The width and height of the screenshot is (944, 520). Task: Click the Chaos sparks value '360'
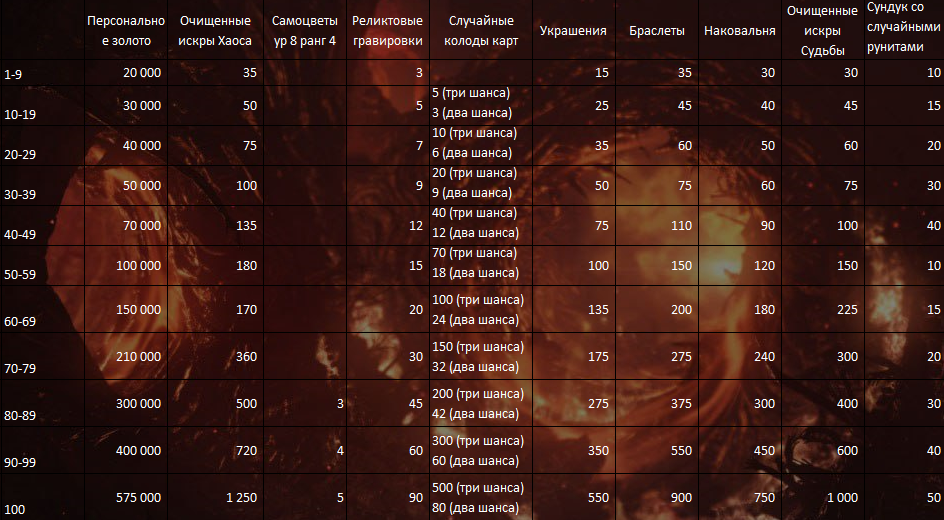(x=246, y=356)
